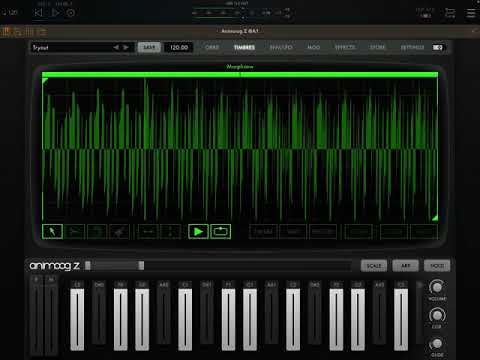Adjust the CORR knob

click(437, 315)
